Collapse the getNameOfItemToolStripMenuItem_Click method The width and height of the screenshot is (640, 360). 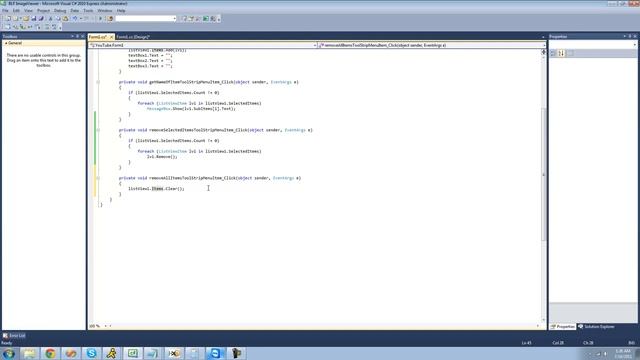pyautogui.click(x=98, y=82)
